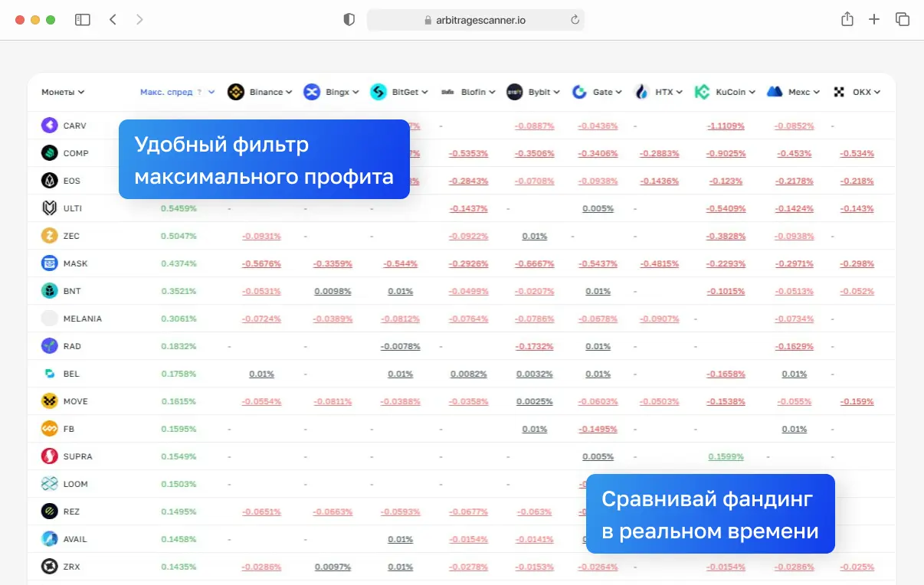
Task: Add a new tab with plus icon
Action: coord(874,20)
